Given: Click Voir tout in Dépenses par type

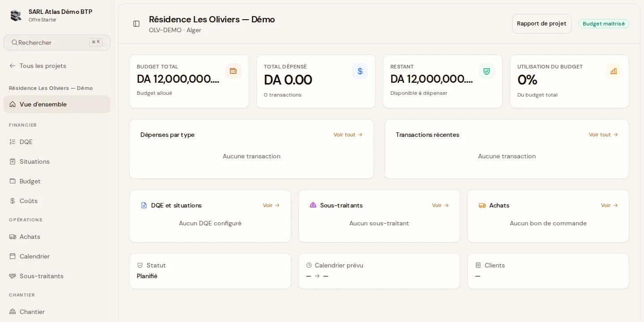Looking at the screenshot, I should [x=348, y=135].
